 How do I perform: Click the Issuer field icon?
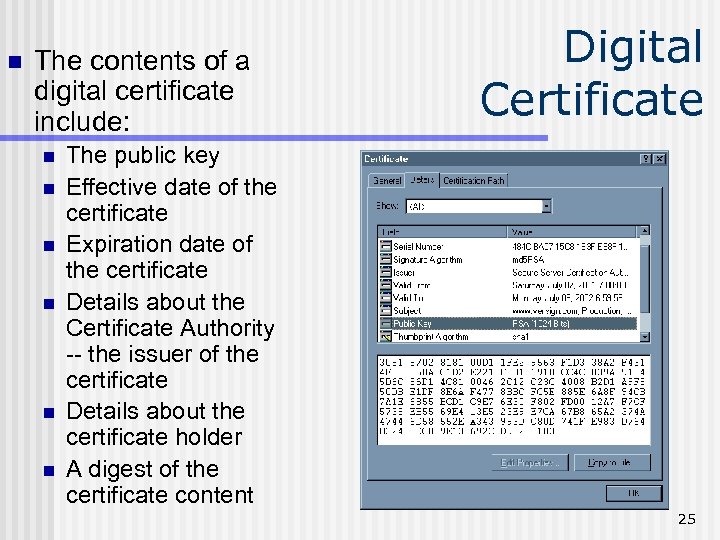click(385, 272)
